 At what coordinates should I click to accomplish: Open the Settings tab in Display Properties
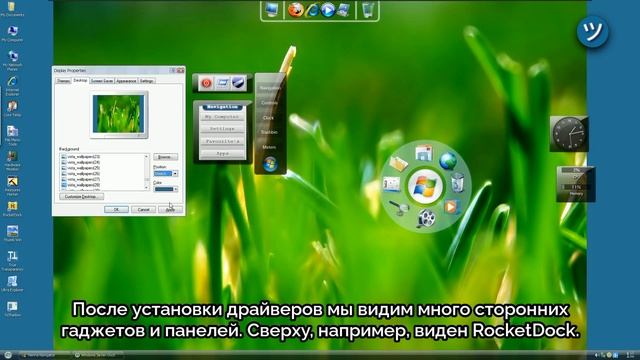coord(147,81)
